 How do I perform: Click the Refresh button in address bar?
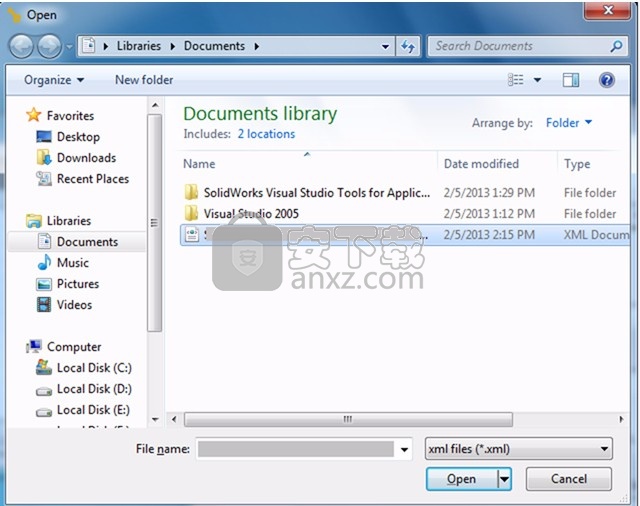[x=408, y=47]
